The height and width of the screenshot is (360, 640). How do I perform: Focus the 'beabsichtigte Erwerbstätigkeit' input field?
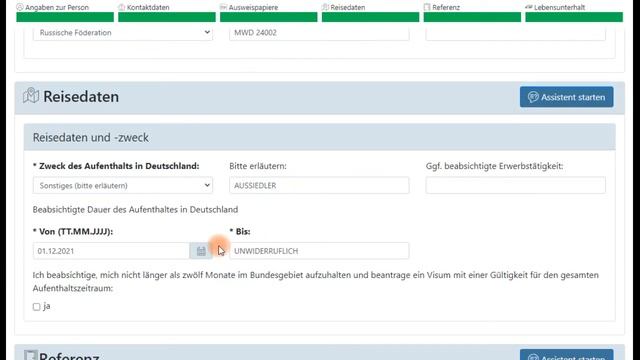[516, 185]
